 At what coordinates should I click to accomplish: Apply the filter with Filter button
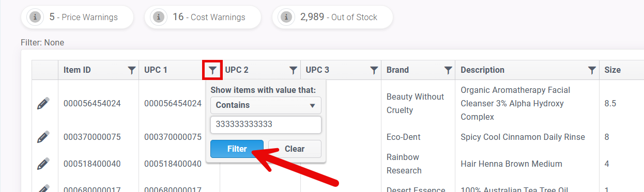pyautogui.click(x=237, y=149)
